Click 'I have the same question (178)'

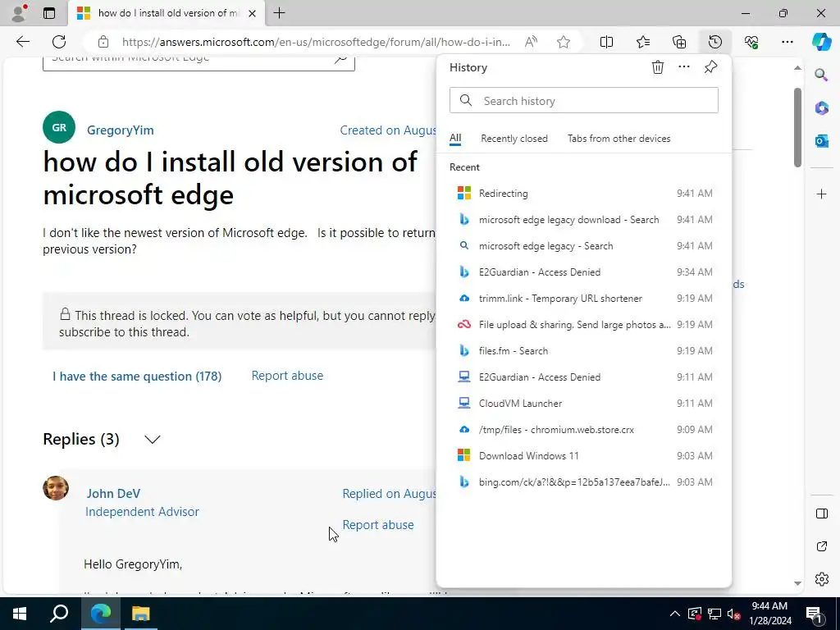tap(137, 376)
